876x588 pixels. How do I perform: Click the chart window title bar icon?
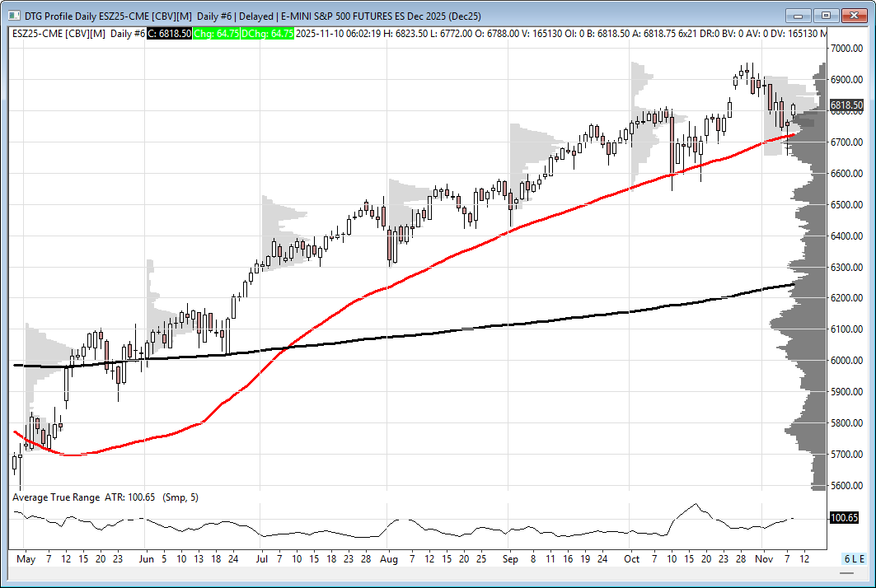pyautogui.click(x=15, y=16)
